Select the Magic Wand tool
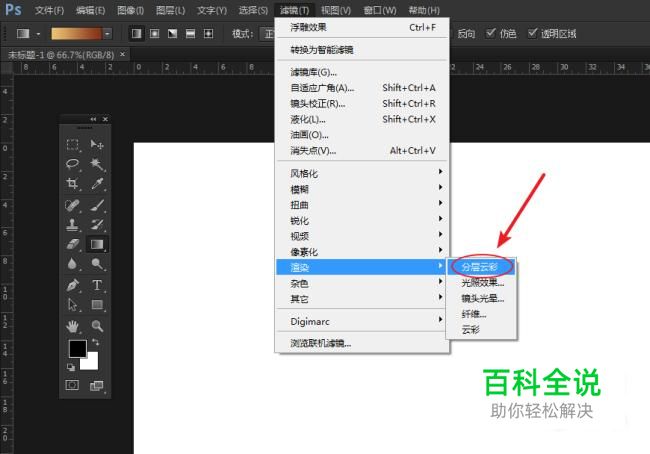Viewport: 650px width, 454px height. (x=97, y=164)
